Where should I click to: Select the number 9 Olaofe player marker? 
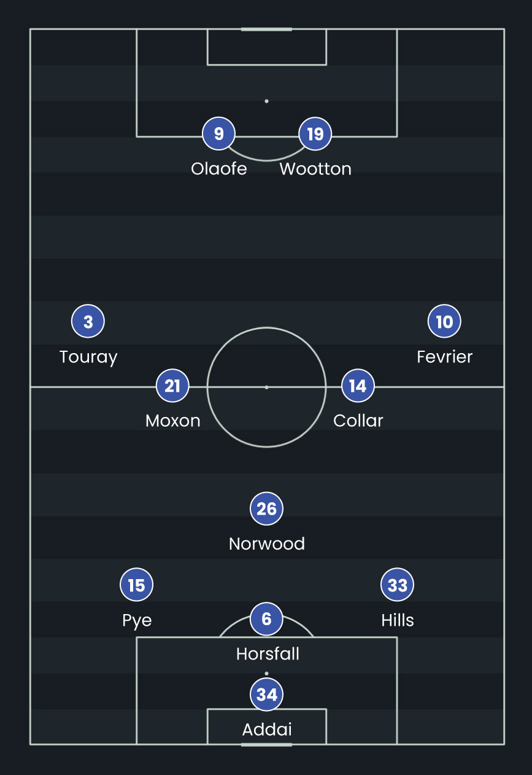[219, 134]
